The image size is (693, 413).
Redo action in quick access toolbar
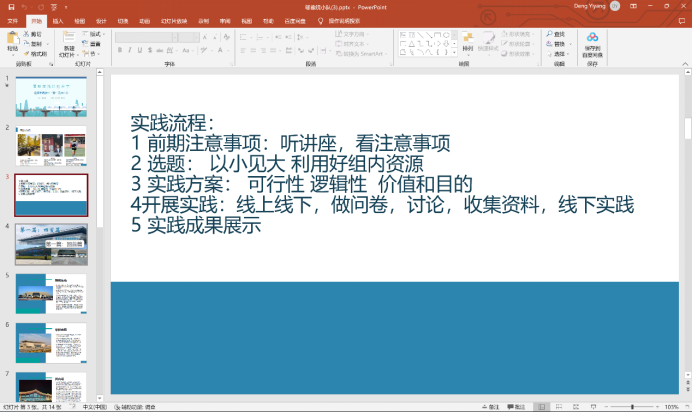(41, 7)
